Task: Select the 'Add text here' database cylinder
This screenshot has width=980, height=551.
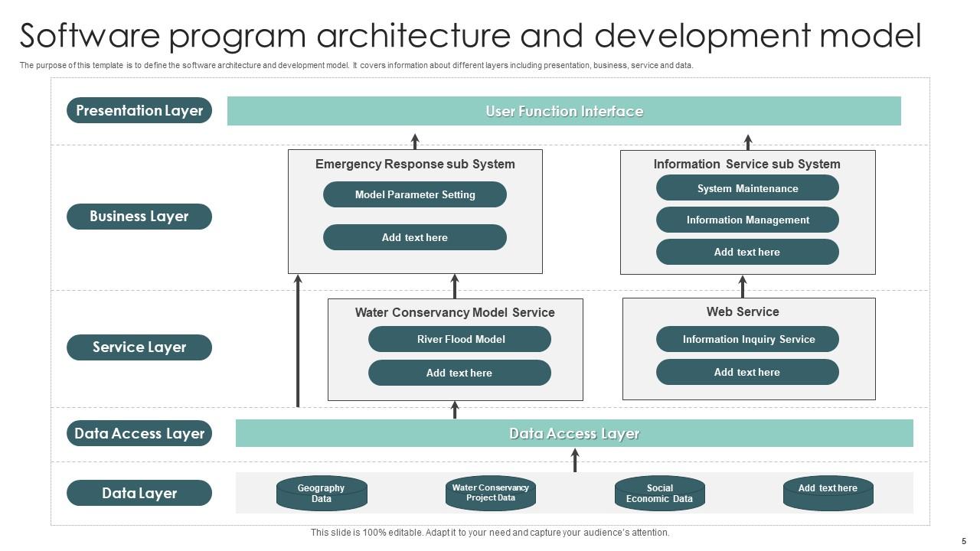Action: point(828,494)
